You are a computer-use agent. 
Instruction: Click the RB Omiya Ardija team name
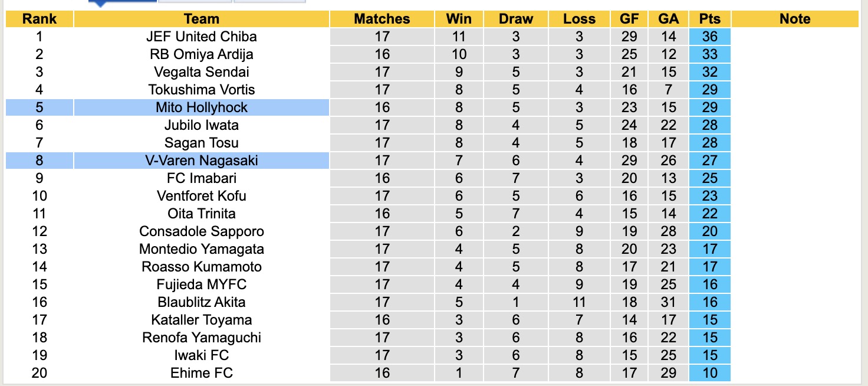point(201,54)
